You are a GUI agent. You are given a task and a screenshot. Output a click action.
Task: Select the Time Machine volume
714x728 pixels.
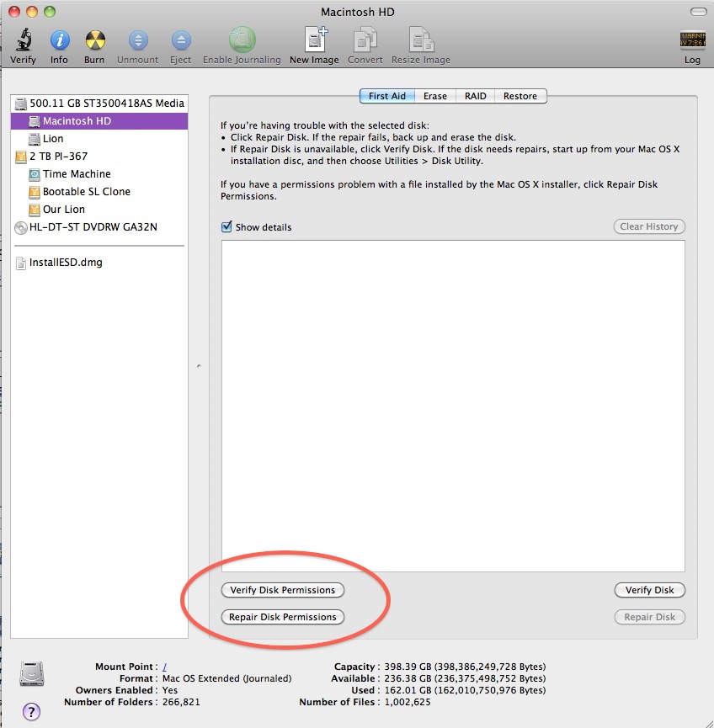click(99, 173)
